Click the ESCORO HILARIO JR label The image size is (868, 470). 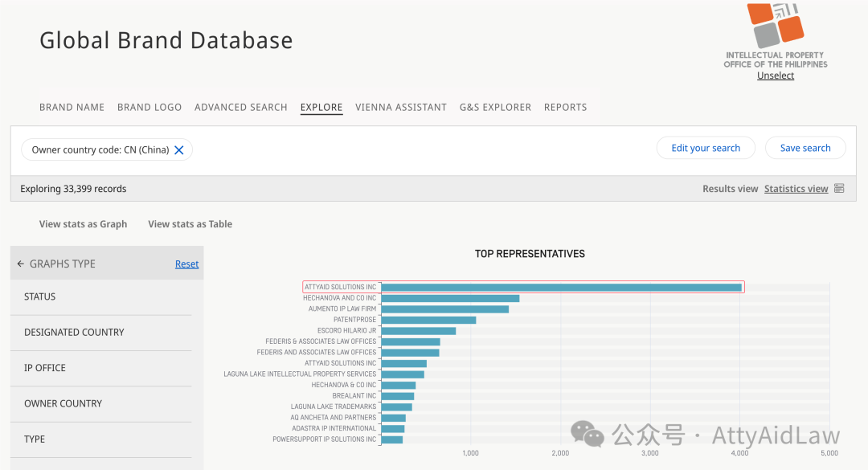[x=346, y=330]
